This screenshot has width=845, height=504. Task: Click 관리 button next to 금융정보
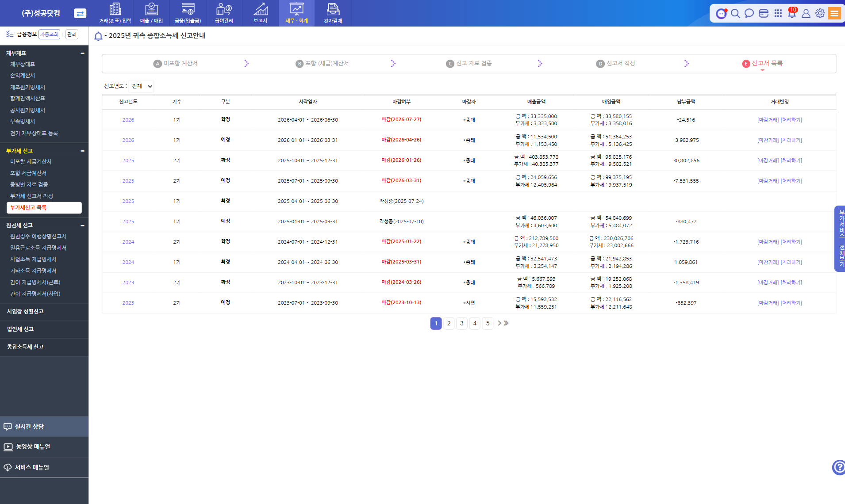tap(72, 34)
